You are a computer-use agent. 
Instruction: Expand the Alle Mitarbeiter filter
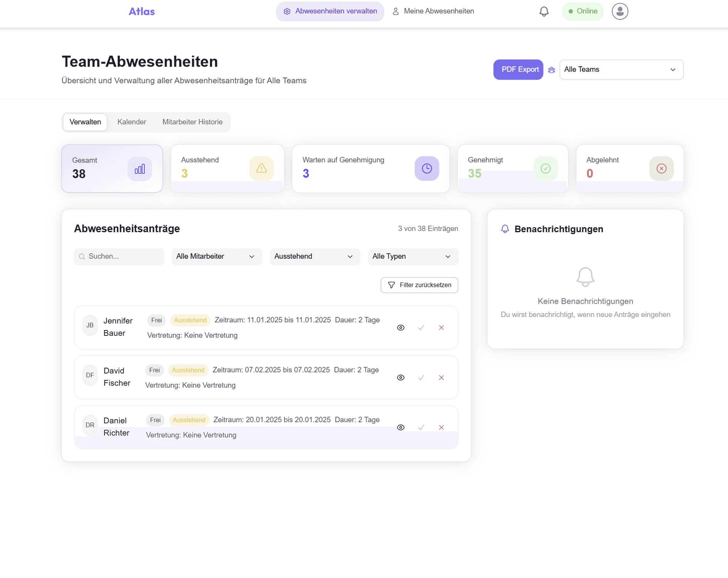click(217, 256)
